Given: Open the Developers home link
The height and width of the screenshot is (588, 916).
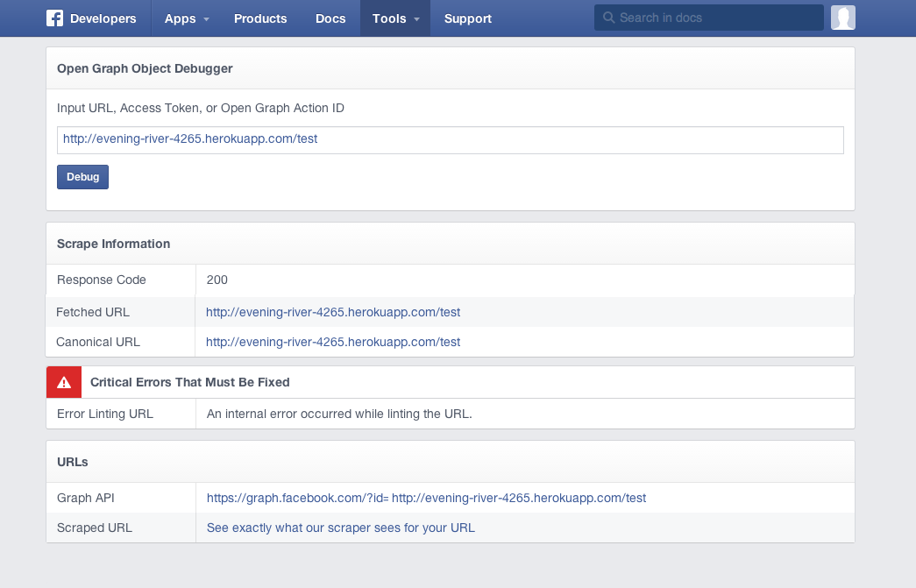Looking at the screenshot, I should pyautogui.click(x=103, y=18).
